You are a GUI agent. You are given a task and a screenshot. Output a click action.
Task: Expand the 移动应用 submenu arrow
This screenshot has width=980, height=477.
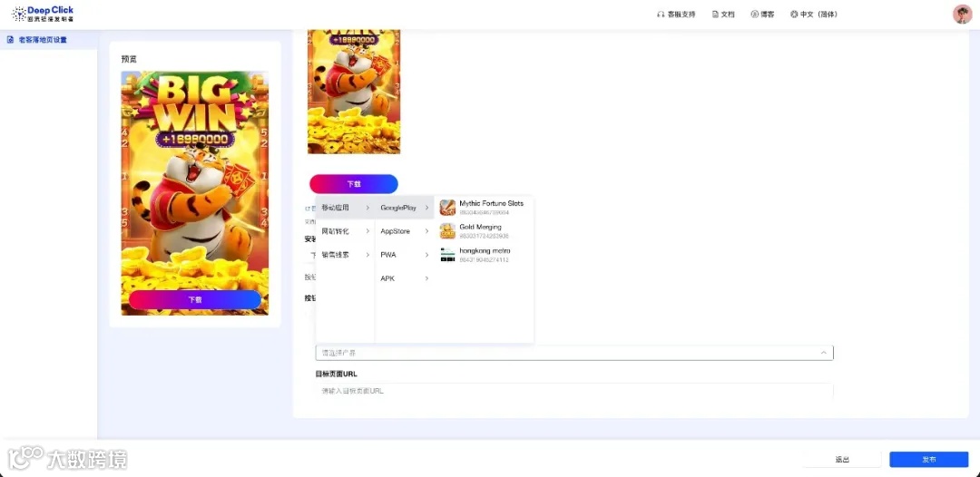coord(367,208)
